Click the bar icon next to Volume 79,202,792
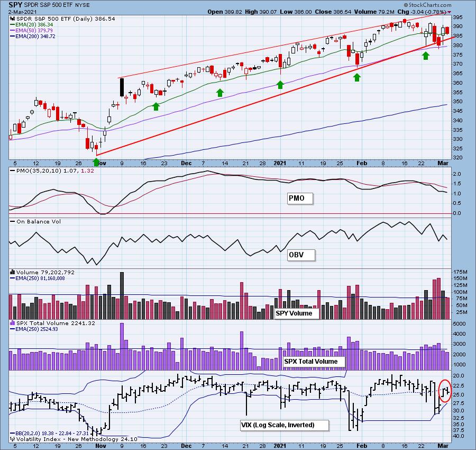The image size is (476, 450). tap(13, 272)
